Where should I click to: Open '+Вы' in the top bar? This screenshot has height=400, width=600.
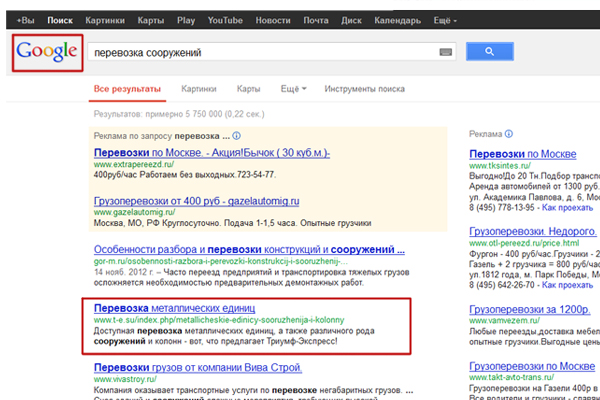[x=25, y=20]
